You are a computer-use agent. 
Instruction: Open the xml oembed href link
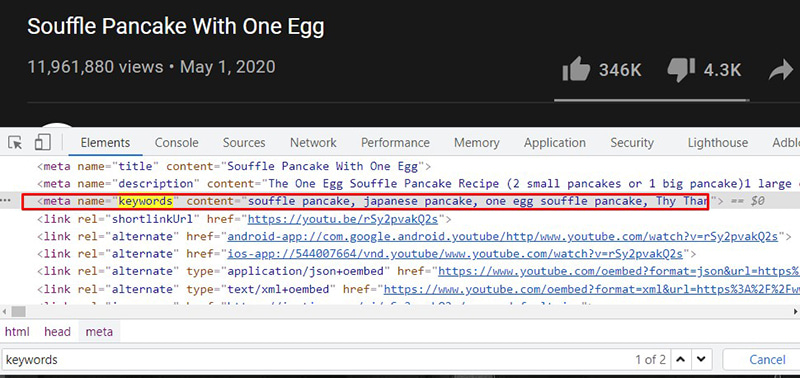tap(592, 289)
